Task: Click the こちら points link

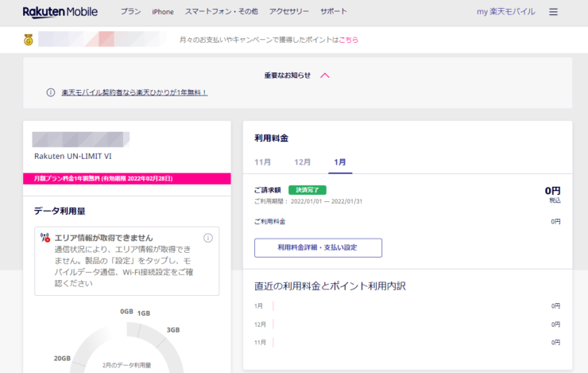Action: point(348,40)
